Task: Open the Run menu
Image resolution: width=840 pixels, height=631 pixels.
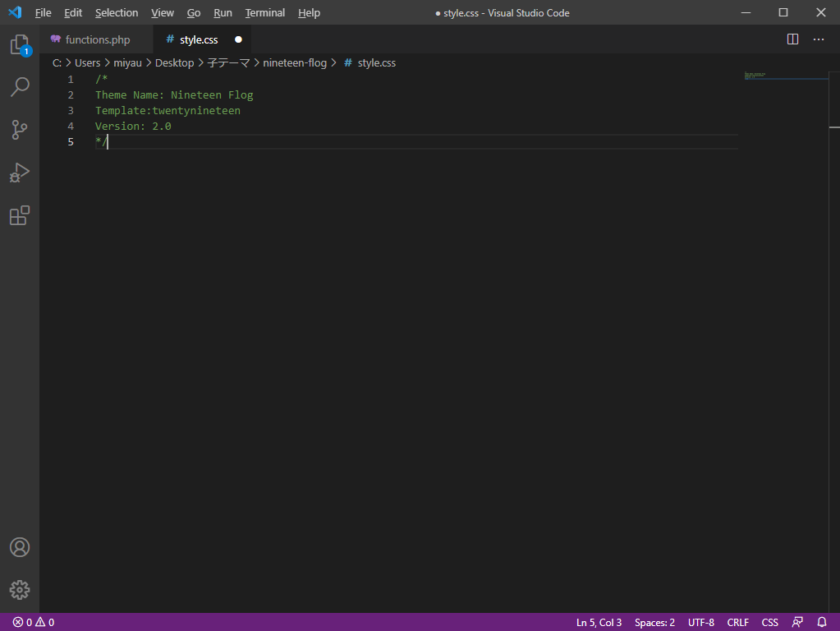Action: point(223,13)
